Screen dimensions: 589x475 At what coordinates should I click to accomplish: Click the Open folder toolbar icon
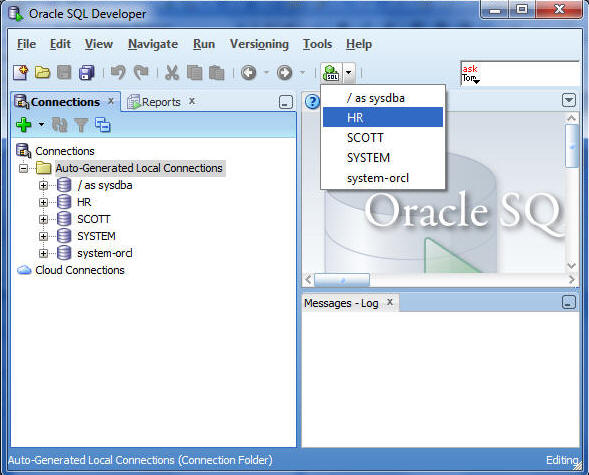[x=42, y=72]
